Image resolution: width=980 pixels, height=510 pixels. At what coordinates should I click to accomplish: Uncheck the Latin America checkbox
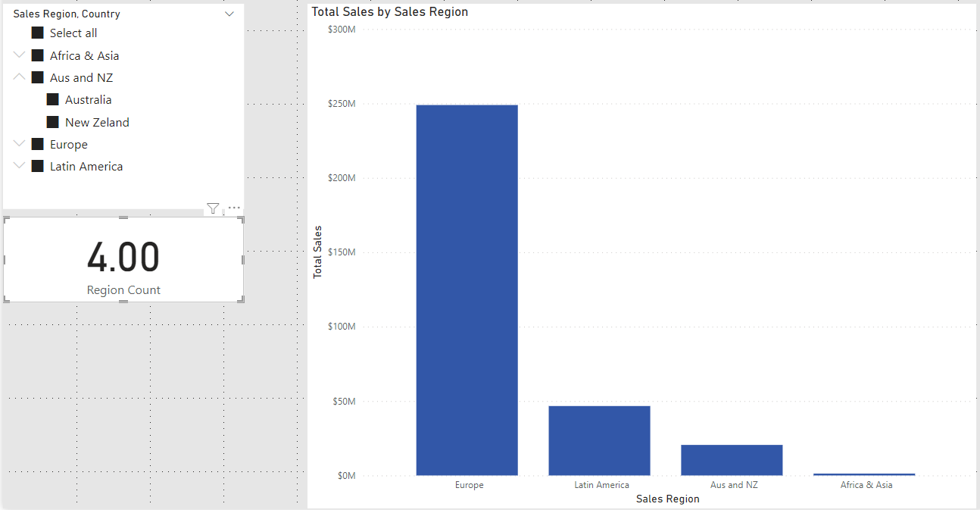[37, 166]
